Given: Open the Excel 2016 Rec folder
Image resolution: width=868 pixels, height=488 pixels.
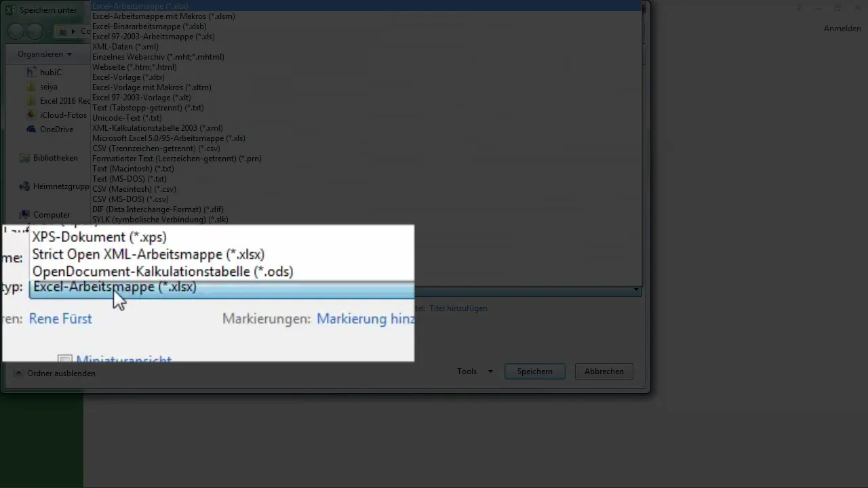Looking at the screenshot, I should coord(58,101).
